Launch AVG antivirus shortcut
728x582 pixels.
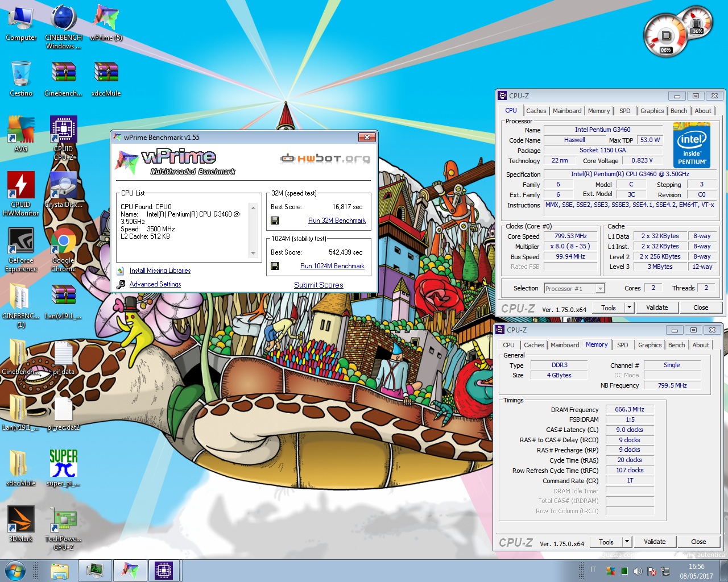tap(21, 134)
